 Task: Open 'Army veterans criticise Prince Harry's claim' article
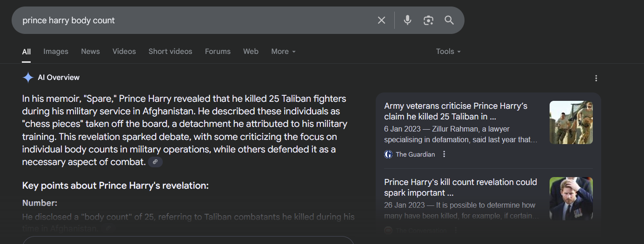[456, 111]
